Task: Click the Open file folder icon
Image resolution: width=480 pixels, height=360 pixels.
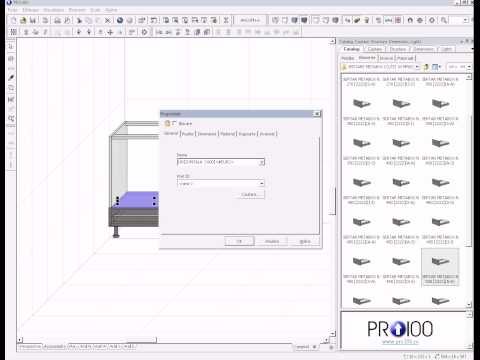Action: pyautogui.click(x=23, y=20)
